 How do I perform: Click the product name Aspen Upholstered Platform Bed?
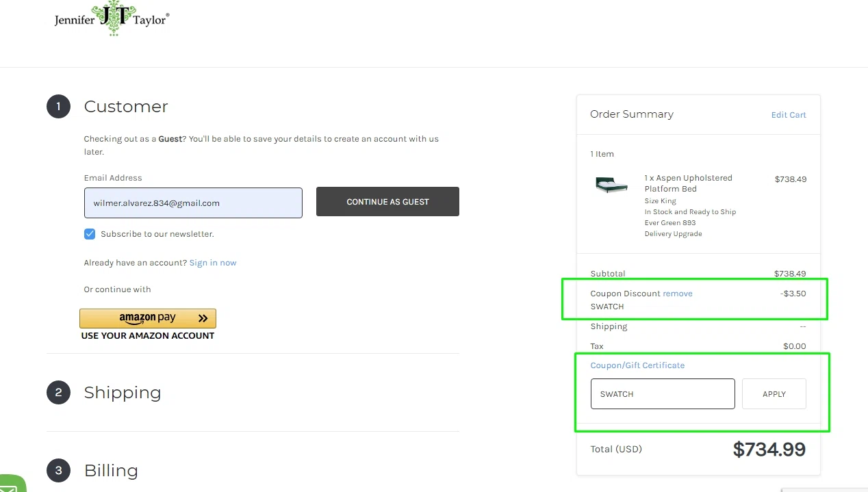[x=688, y=183]
